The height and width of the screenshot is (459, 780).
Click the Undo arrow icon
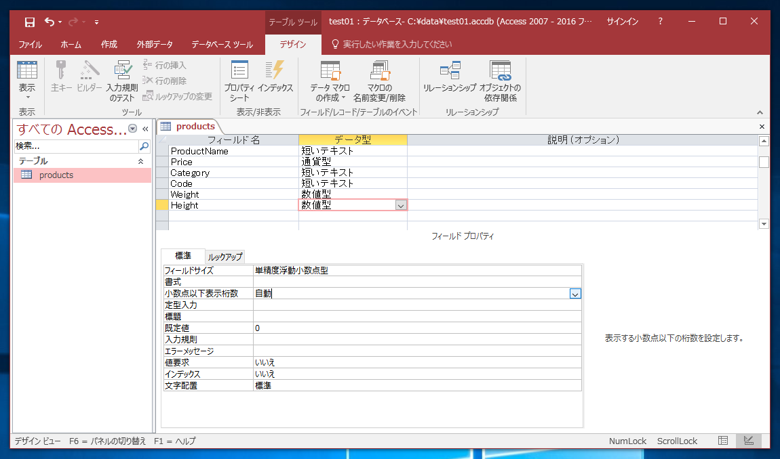[49, 22]
